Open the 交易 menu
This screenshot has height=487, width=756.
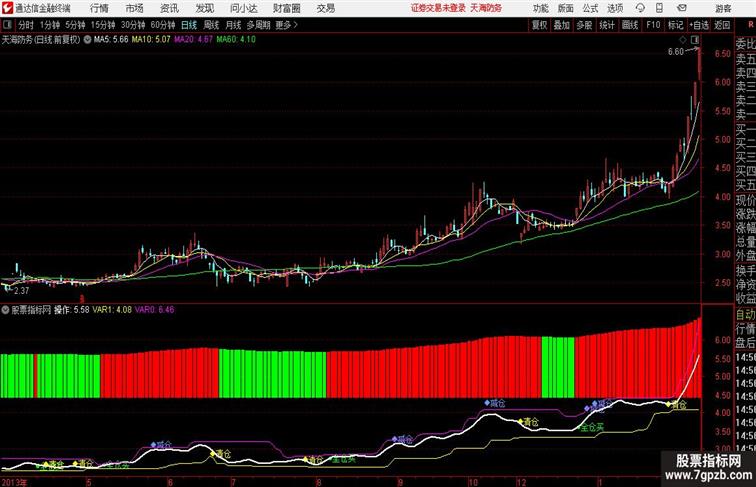pos(325,8)
